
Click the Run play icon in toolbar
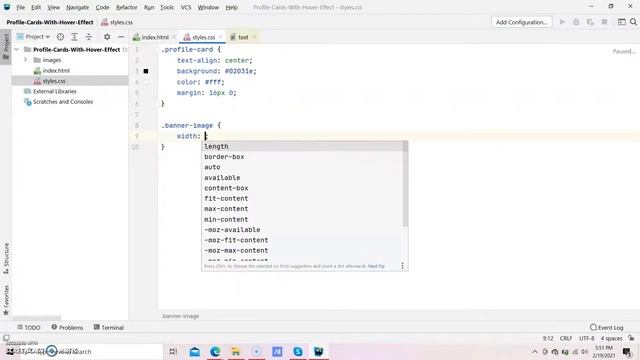point(562,22)
